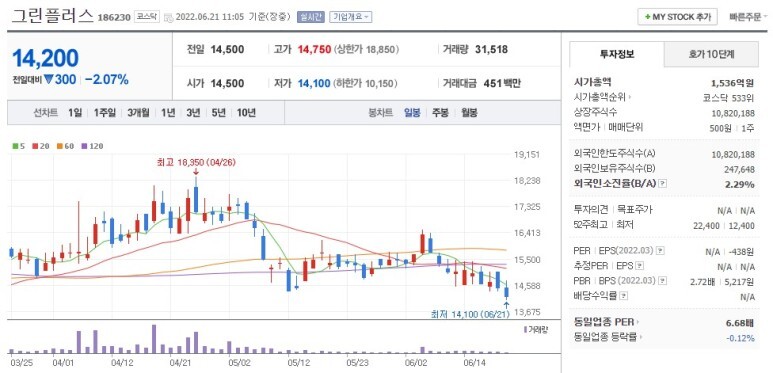Click help icon beside 배당수익률
Viewport: 773px width, 373px height.
point(624,296)
